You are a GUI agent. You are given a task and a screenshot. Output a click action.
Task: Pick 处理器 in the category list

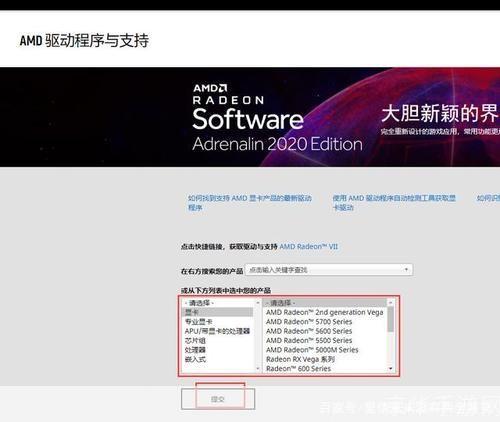(x=217, y=350)
